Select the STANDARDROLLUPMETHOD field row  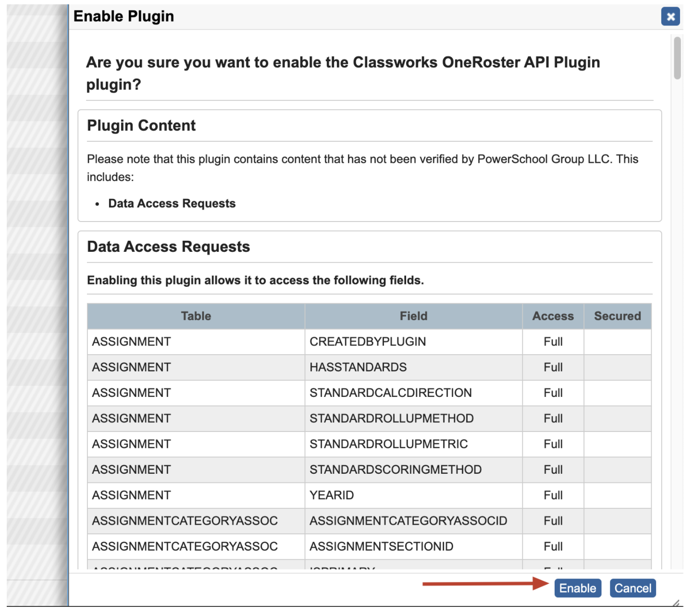(391, 418)
